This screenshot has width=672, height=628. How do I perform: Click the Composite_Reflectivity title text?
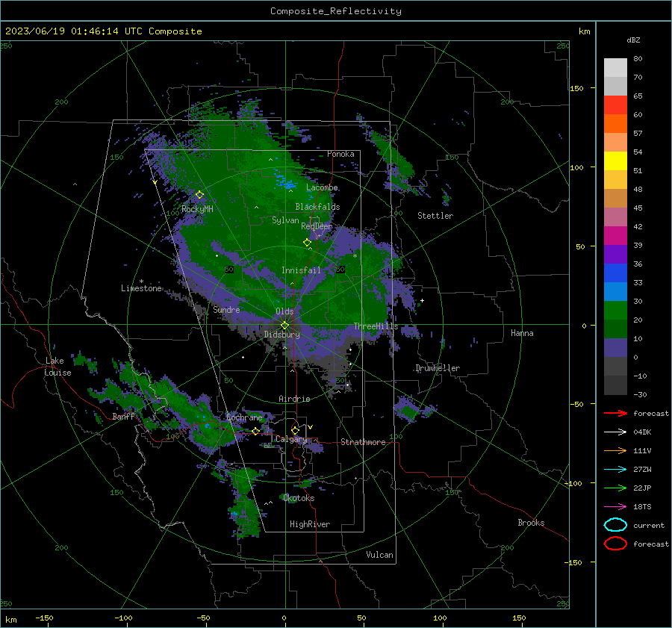pos(335,11)
